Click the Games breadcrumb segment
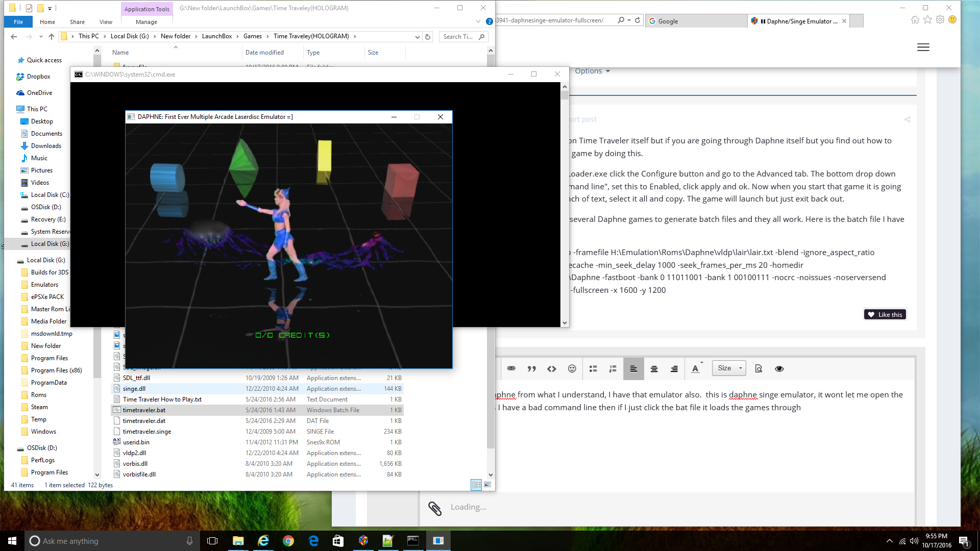The image size is (980, 551). pos(252,36)
